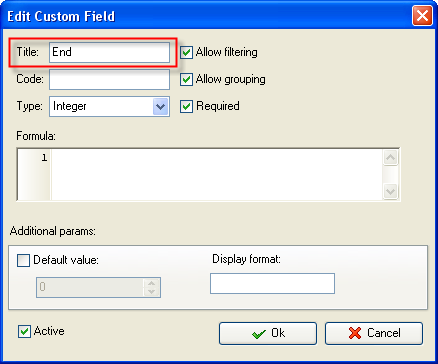Image resolution: width=438 pixels, height=364 pixels.
Task: Close the Edit Custom Field dialog
Action: pos(422,16)
